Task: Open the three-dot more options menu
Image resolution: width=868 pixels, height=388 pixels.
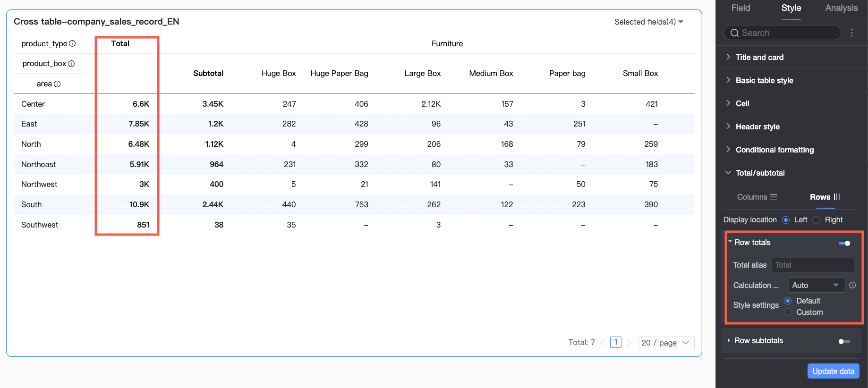Action: coord(852,33)
